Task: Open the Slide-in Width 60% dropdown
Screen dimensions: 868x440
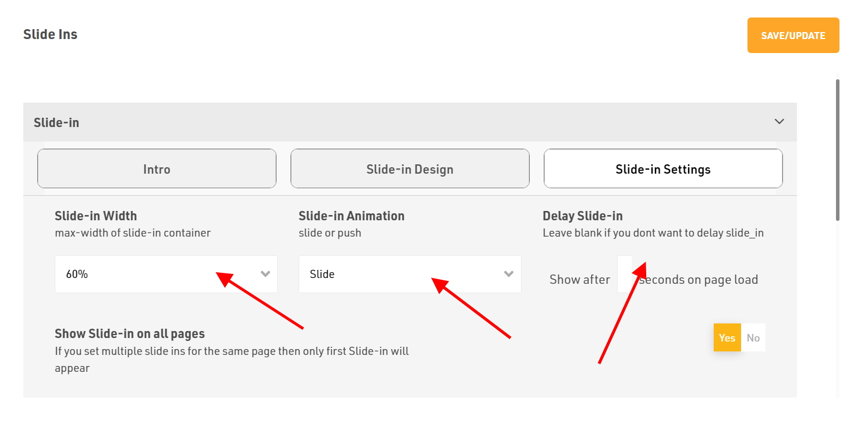Action: coord(157,274)
